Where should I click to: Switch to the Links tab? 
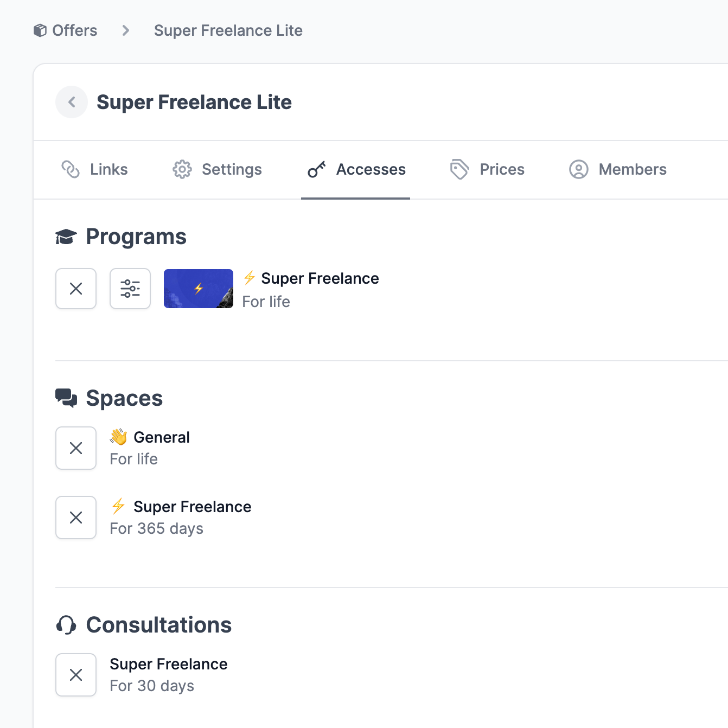coord(94,169)
